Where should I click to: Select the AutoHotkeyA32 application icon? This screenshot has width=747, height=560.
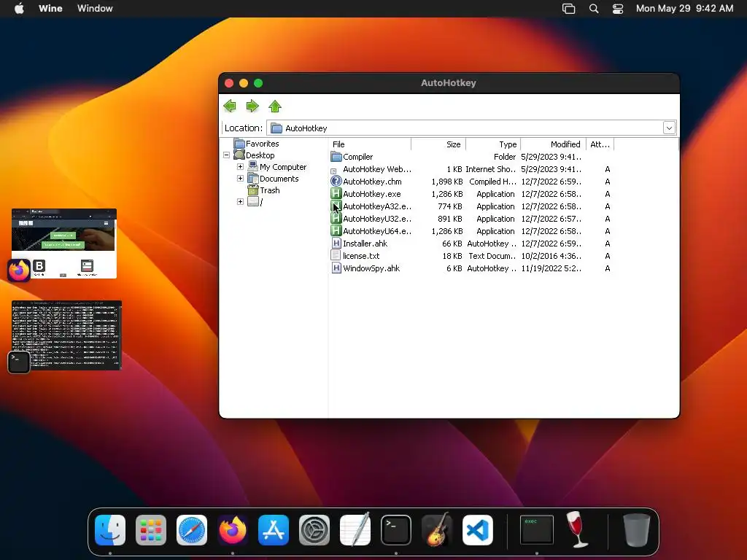click(x=336, y=206)
